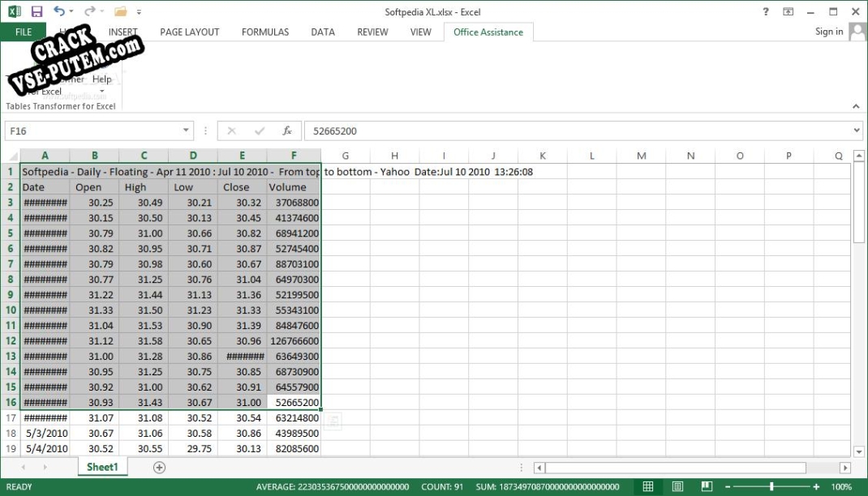Open Ribbon Display Options icon
Viewport: 868px width, 496px height.
pyautogui.click(x=789, y=11)
